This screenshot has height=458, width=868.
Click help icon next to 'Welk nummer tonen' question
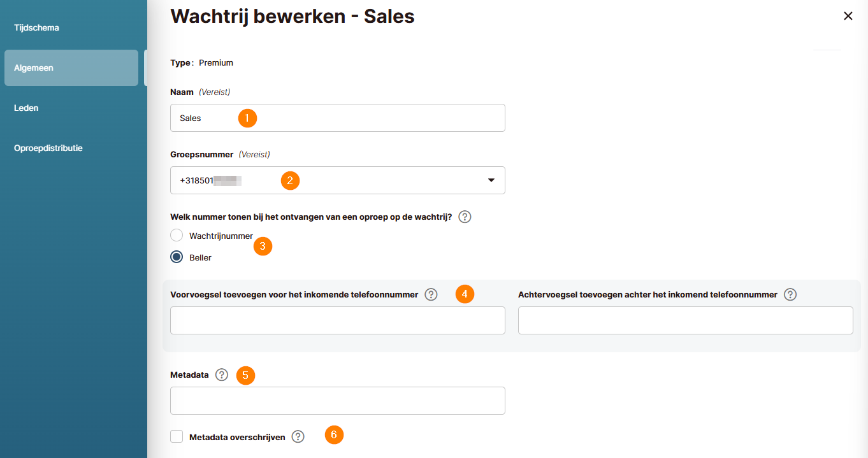tap(465, 217)
